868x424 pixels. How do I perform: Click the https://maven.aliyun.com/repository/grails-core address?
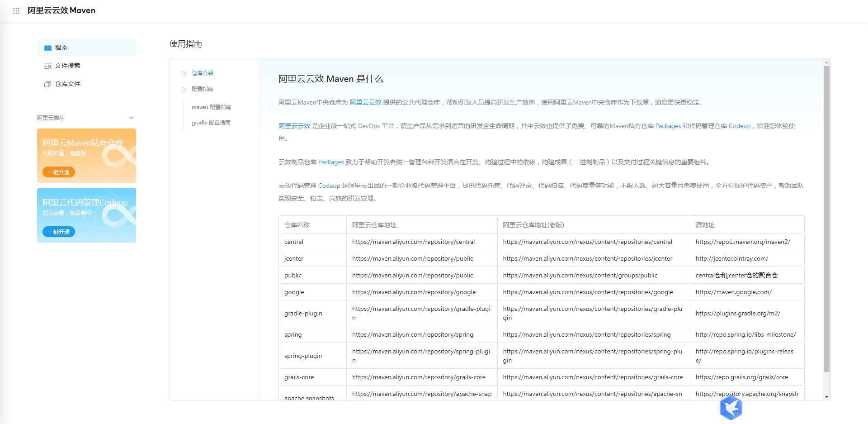pos(419,377)
